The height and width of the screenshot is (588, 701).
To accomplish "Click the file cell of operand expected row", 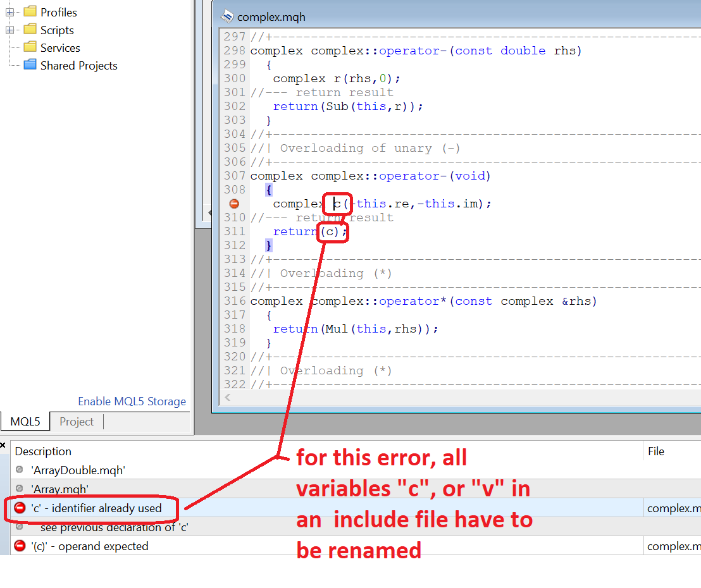I will point(674,546).
